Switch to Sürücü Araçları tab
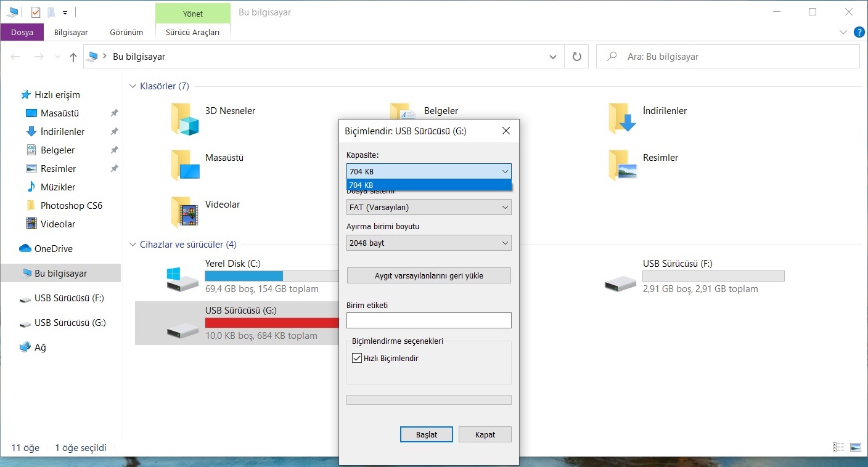Image resolution: width=868 pixels, height=467 pixels. click(x=192, y=32)
